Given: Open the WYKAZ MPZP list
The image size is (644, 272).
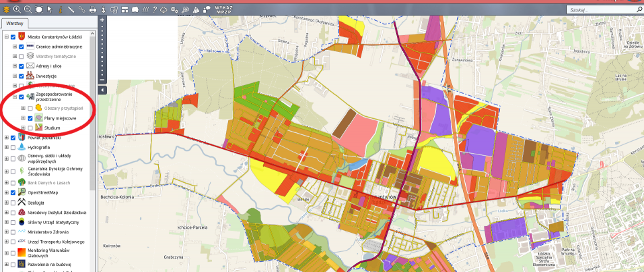Looking at the screenshot, I should click(x=224, y=10).
